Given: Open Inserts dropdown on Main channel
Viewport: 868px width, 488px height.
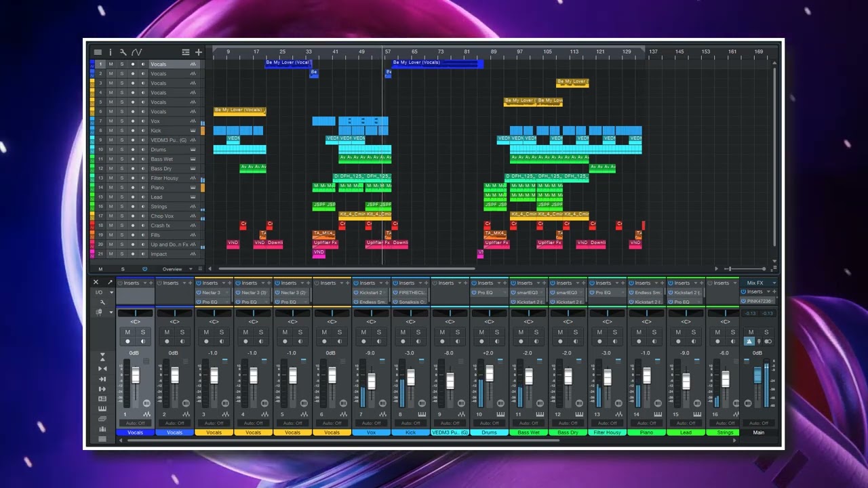Looking at the screenshot, I should [768, 292].
